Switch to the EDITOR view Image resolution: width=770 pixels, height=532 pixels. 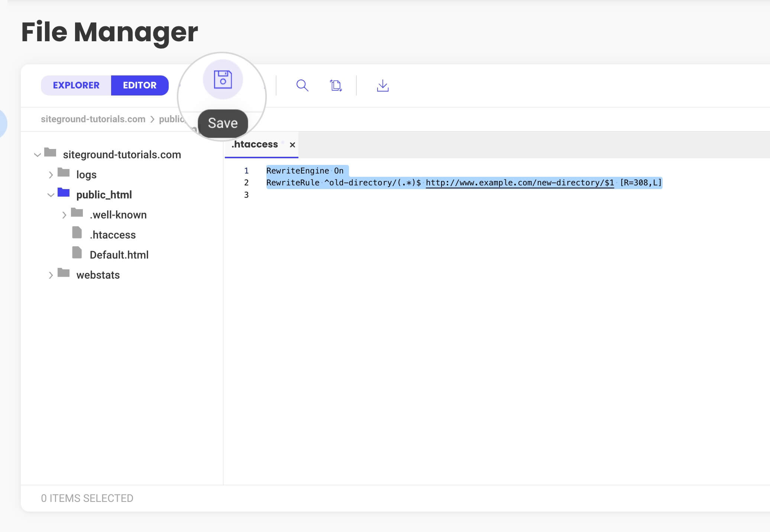[x=140, y=85]
